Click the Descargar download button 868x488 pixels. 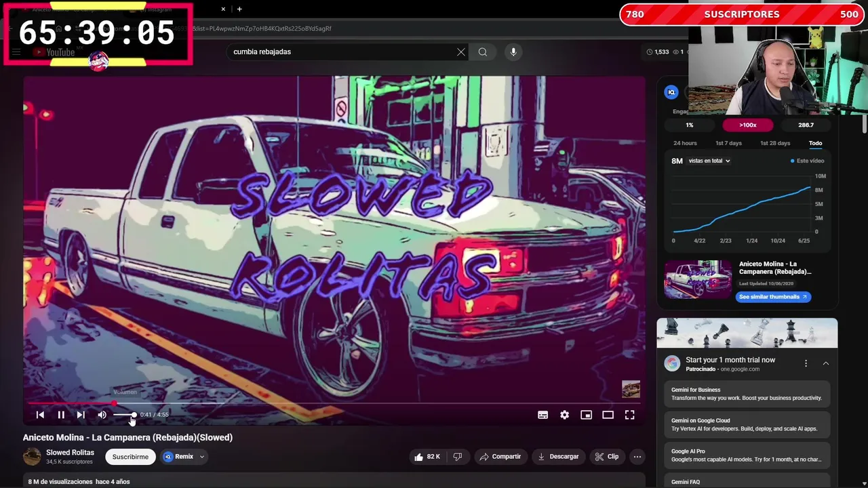(x=558, y=457)
